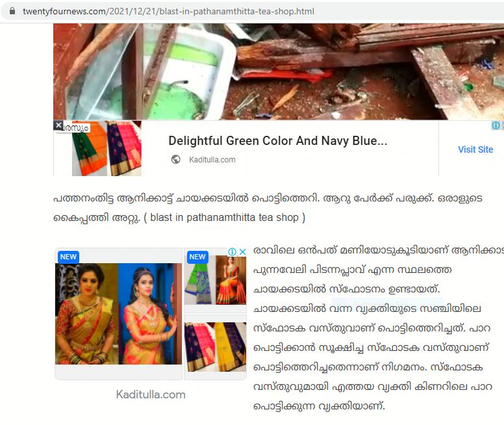Close the banner ad with X button
The image size is (504, 425).
(58, 125)
